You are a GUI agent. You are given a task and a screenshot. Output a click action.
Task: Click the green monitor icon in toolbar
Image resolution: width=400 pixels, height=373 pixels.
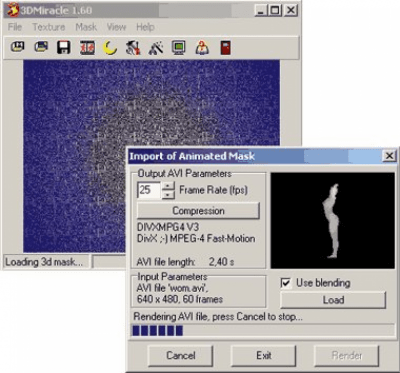(x=179, y=48)
